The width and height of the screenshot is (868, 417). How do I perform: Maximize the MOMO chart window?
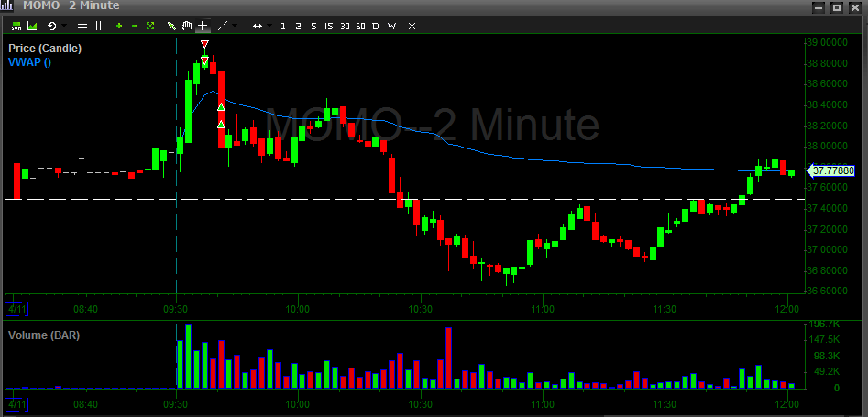coord(837,7)
